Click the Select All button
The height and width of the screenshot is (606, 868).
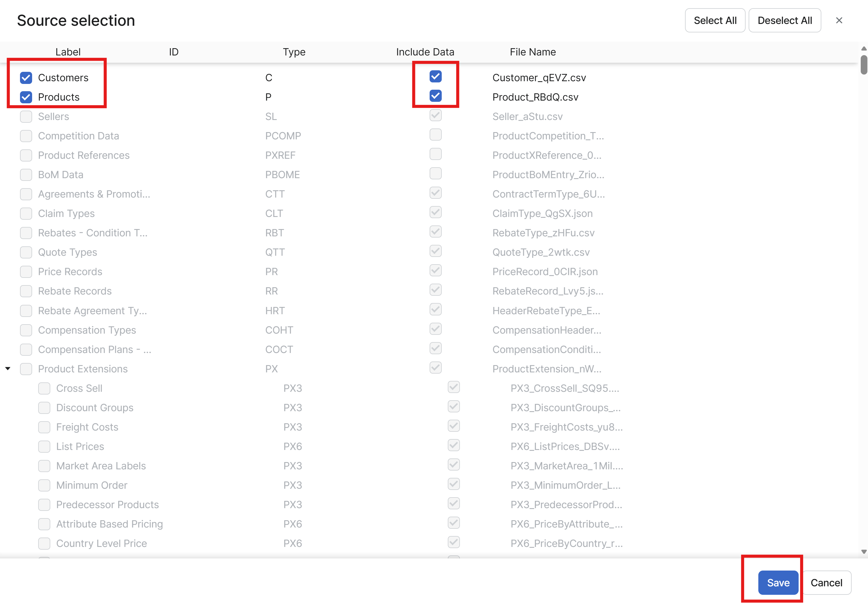click(714, 20)
